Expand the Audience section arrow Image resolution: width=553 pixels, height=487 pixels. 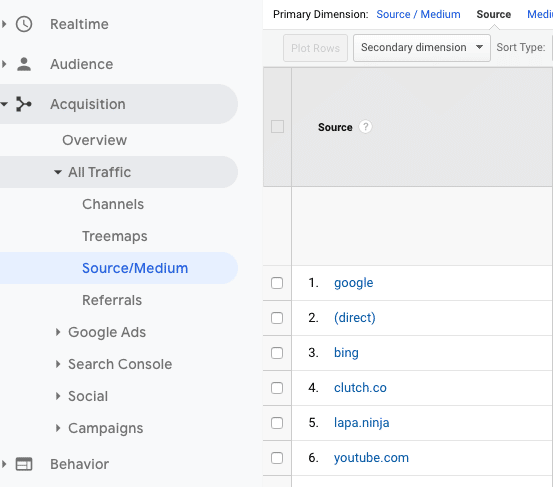pos(4,64)
